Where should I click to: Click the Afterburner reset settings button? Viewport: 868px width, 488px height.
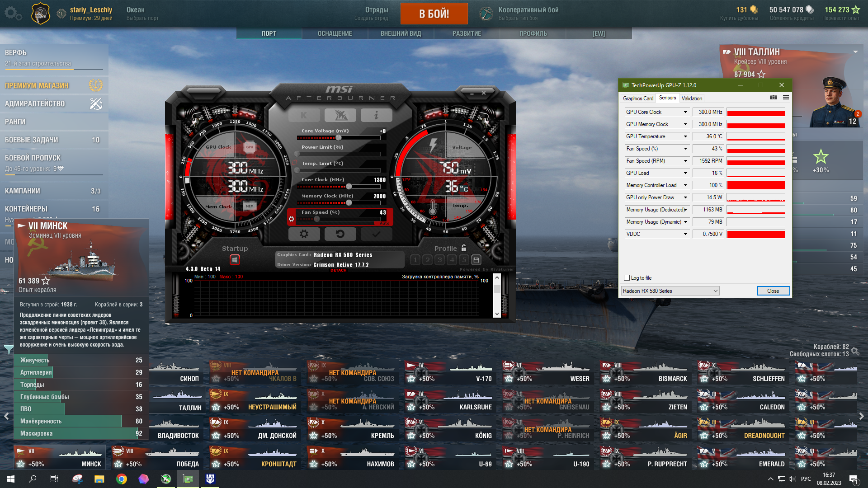tap(340, 234)
